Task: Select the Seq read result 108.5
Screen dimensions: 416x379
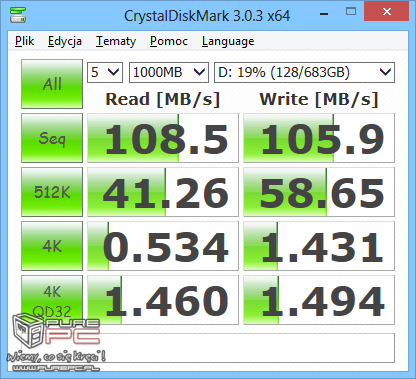Action: pos(163,138)
